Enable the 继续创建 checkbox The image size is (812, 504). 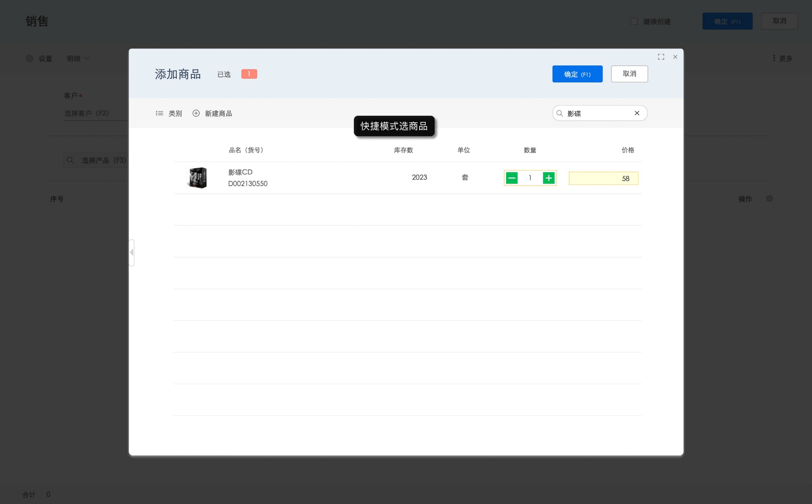634,21
